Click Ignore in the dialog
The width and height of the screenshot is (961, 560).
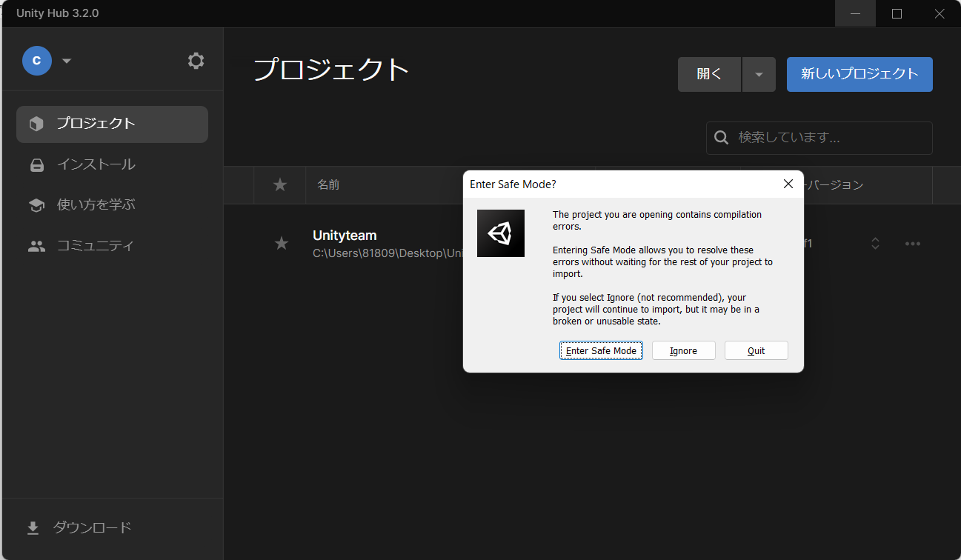click(683, 350)
